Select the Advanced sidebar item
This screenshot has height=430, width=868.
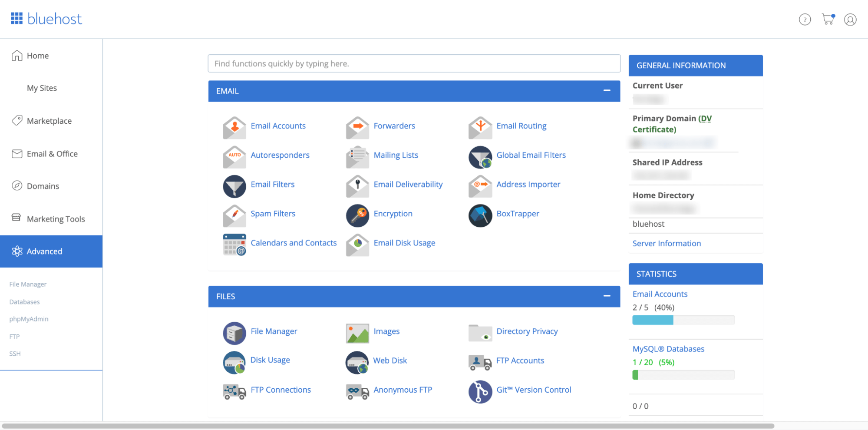click(51, 251)
